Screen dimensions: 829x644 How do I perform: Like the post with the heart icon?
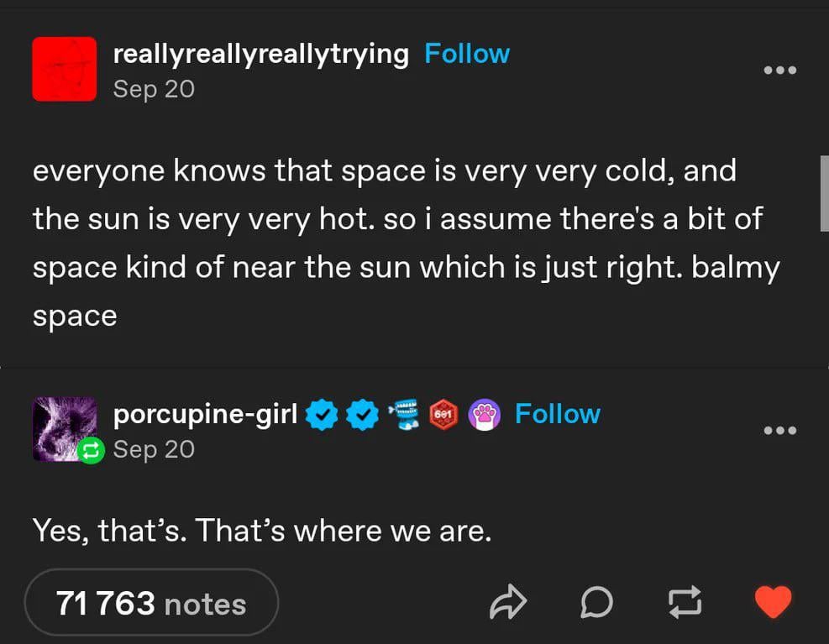pyautogui.click(x=774, y=602)
